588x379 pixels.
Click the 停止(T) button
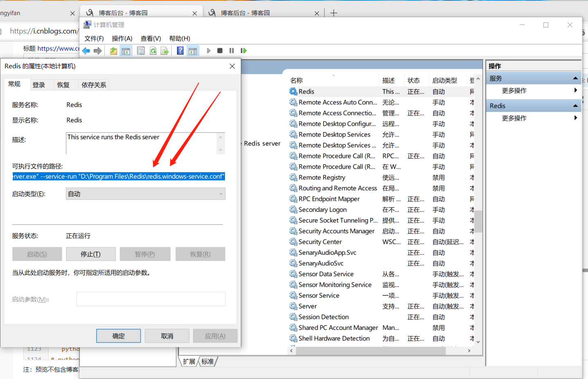91,254
